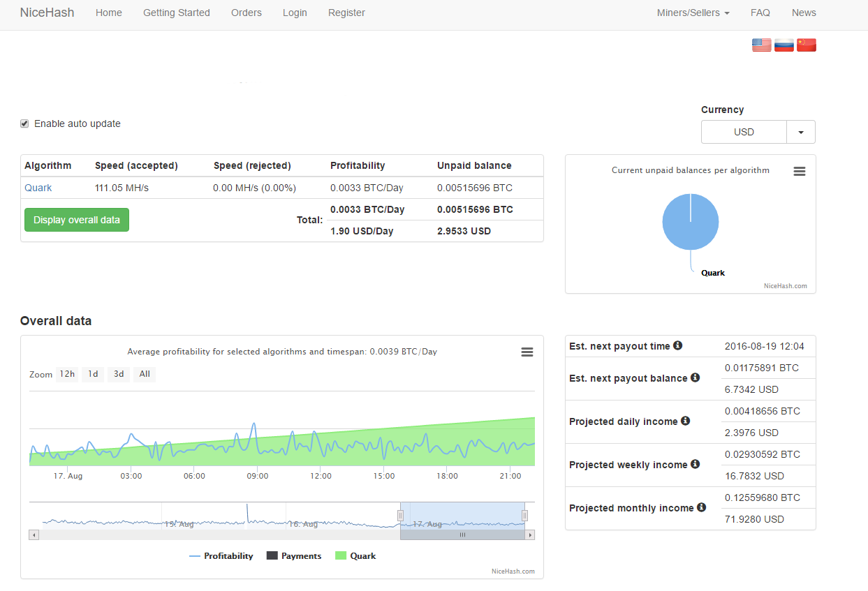Click info icon beside Projected monthly income
Image resolution: width=868 pixels, height=591 pixels.
[701, 507]
